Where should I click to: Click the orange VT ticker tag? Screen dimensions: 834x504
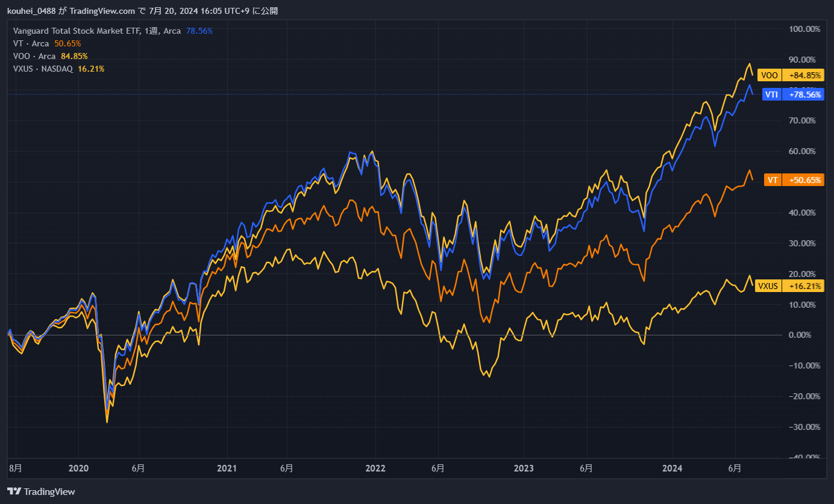(x=773, y=180)
